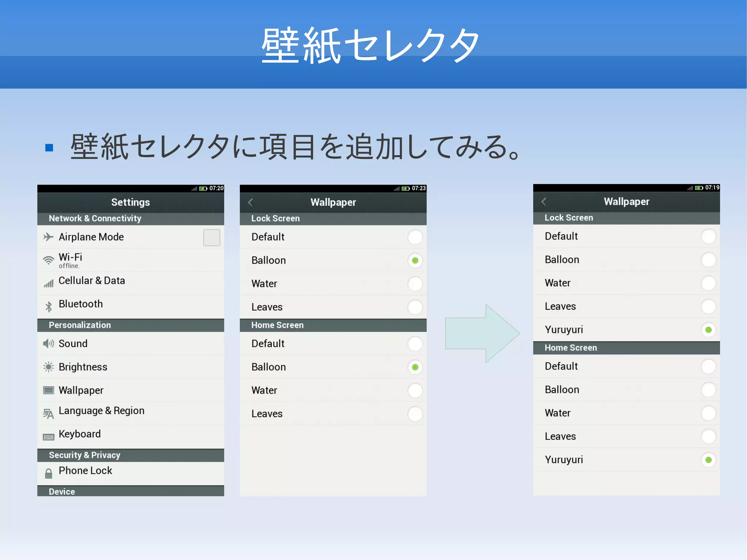This screenshot has width=747, height=560.
Task: Select Home Screen Water radio in 07:19 screen
Action: click(708, 413)
